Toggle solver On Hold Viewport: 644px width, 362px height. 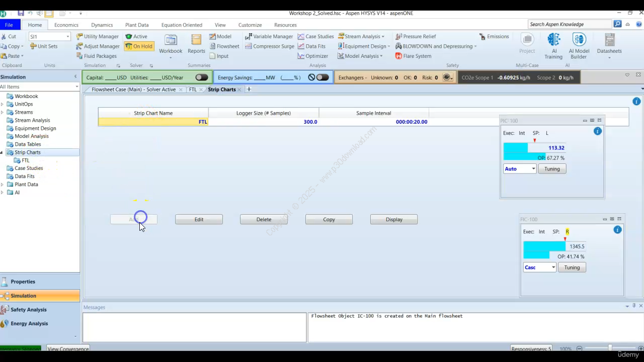point(139,46)
